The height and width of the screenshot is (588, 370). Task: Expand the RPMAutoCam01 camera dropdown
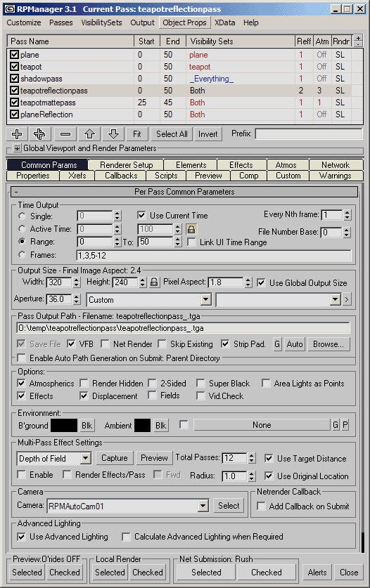tap(203, 506)
